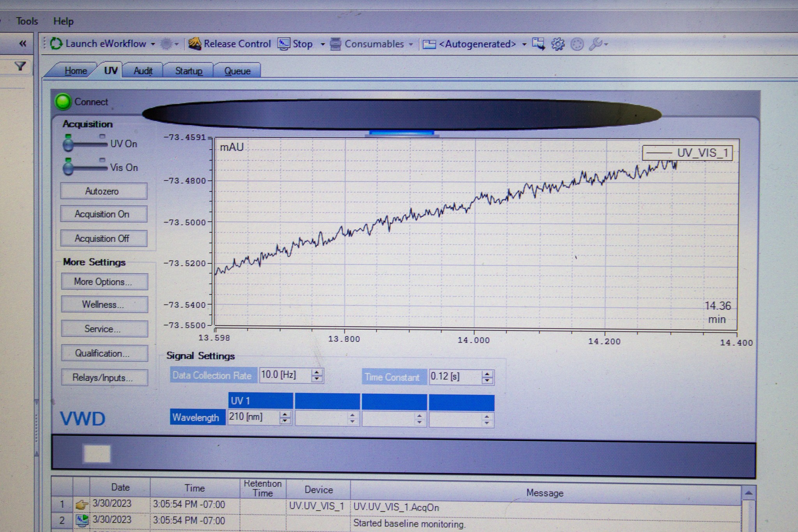
Task: Select the Release Control tool icon
Action: click(x=195, y=44)
